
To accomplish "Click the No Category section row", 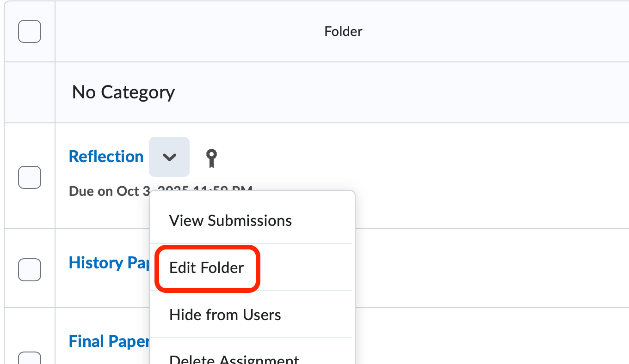I will pyautogui.click(x=123, y=92).
